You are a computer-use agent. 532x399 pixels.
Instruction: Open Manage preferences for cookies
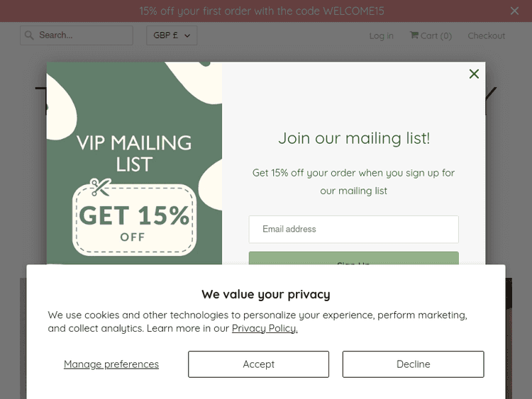(111, 364)
